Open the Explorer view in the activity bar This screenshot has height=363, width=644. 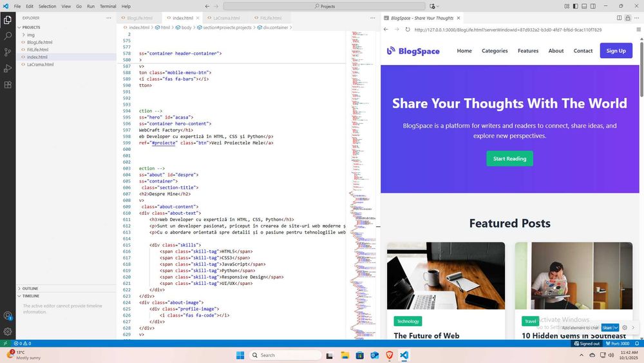(7, 20)
